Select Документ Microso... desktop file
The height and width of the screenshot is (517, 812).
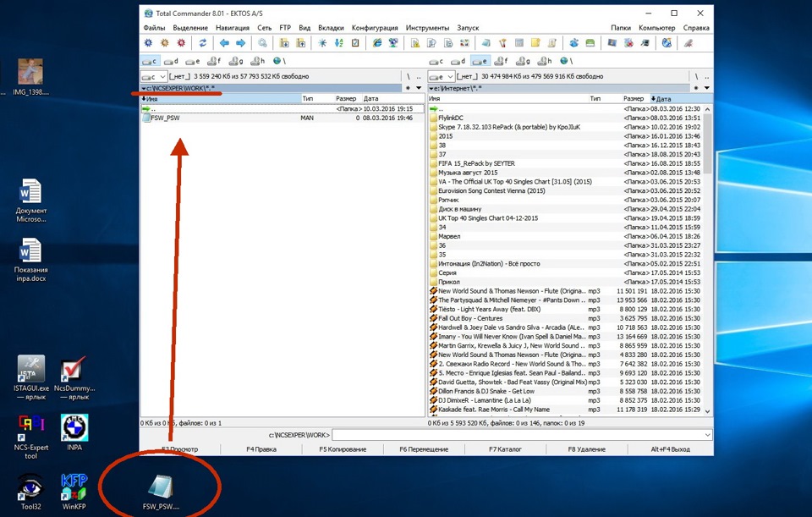30,201
